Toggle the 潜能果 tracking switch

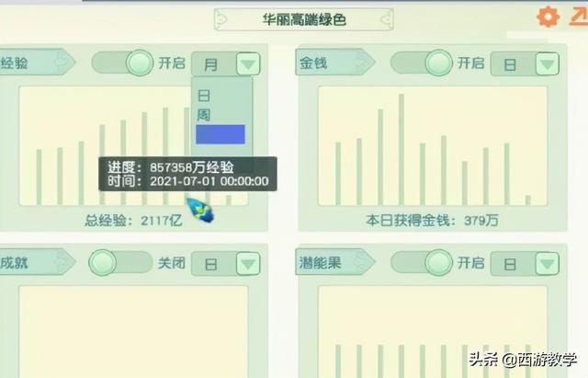point(422,262)
